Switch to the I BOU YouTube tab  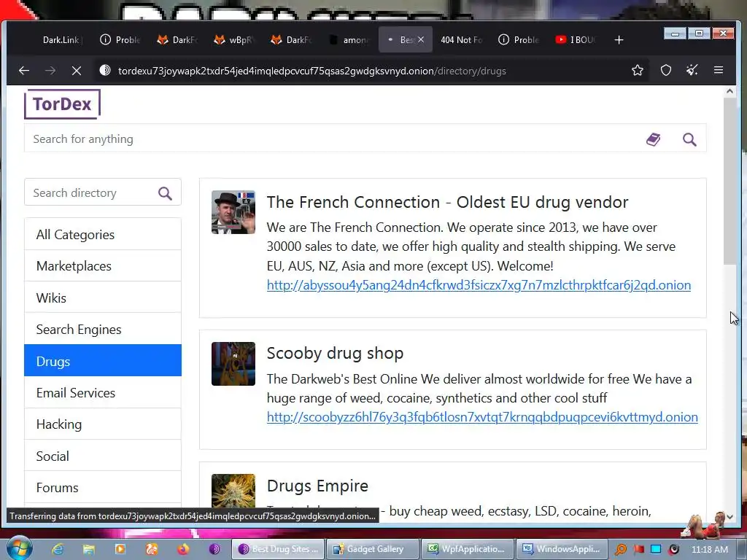[576, 40]
